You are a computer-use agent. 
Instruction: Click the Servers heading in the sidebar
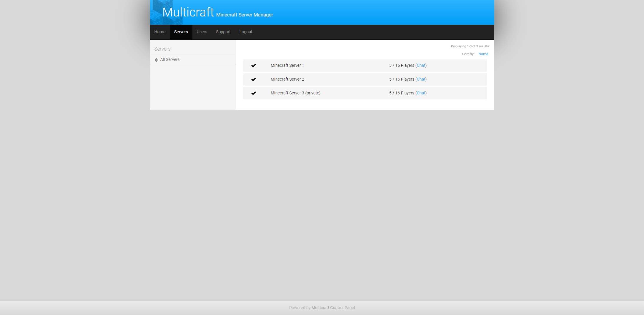tap(162, 49)
